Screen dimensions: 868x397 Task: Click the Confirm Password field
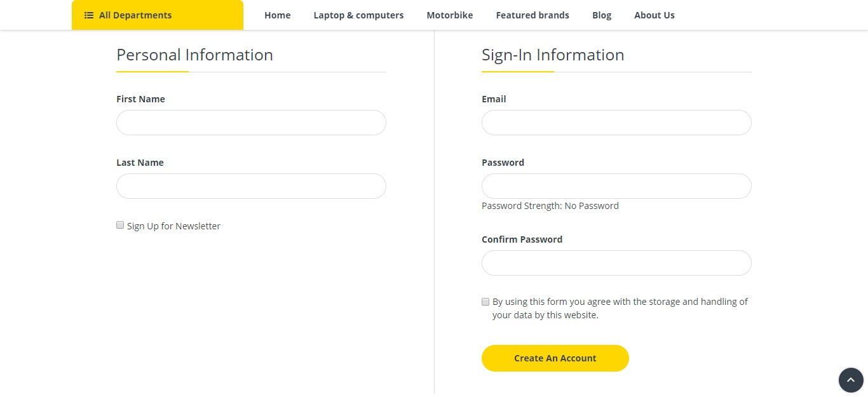pyautogui.click(x=616, y=263)
